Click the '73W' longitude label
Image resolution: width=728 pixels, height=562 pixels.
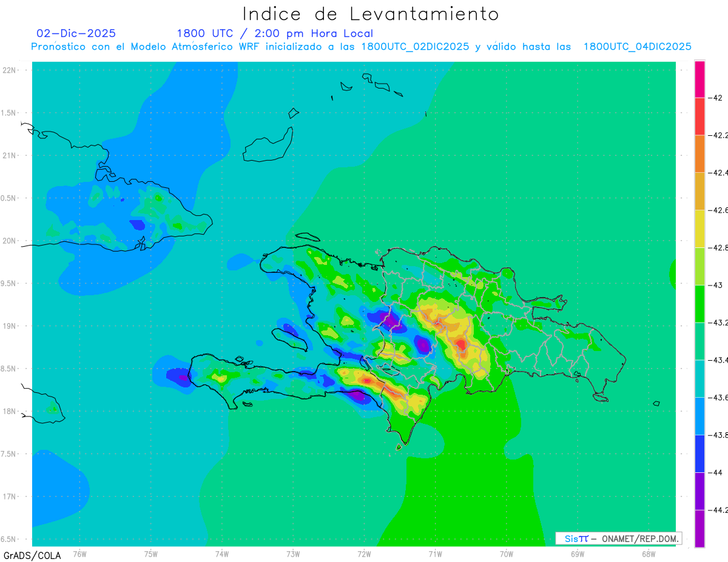click(293, 554)
